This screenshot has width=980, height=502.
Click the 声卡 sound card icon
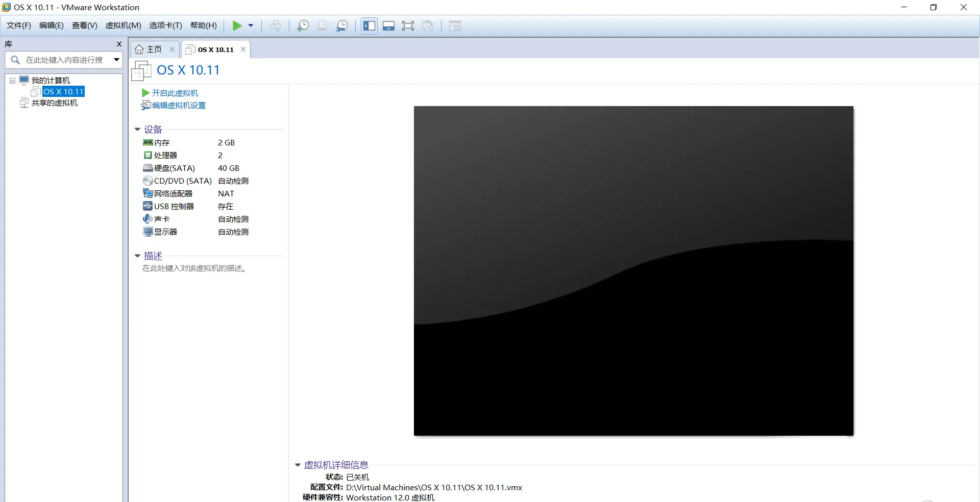148,219
